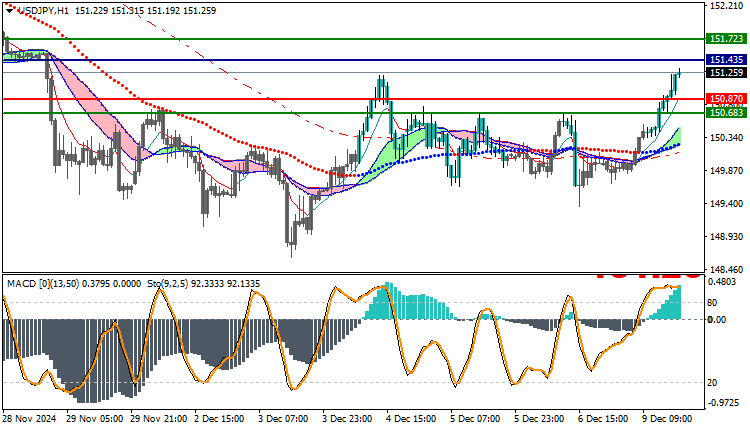Click the 29 Nov 21:00 time label

click(x=159, y=419)
